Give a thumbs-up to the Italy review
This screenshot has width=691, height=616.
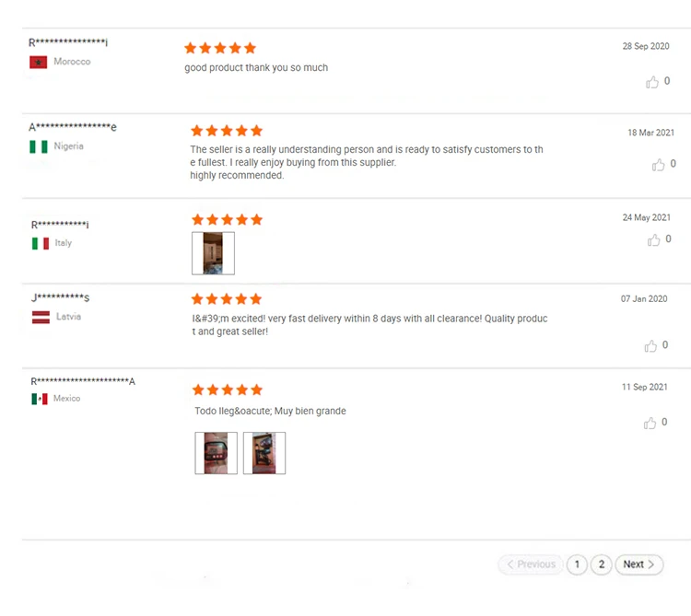tap(653, 240)
